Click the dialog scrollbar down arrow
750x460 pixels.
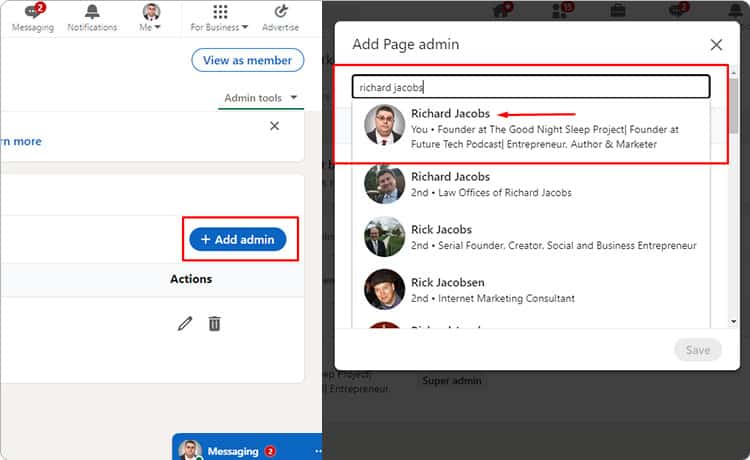point(734,322)
